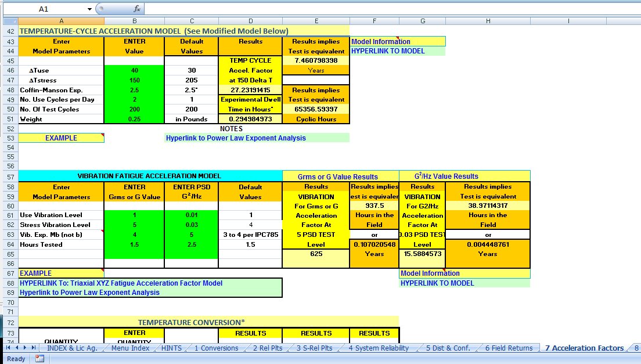Click the Insert Function fx icon
Image resolution: width=641 pixels, height=364 pixels.
click(137, 9)
